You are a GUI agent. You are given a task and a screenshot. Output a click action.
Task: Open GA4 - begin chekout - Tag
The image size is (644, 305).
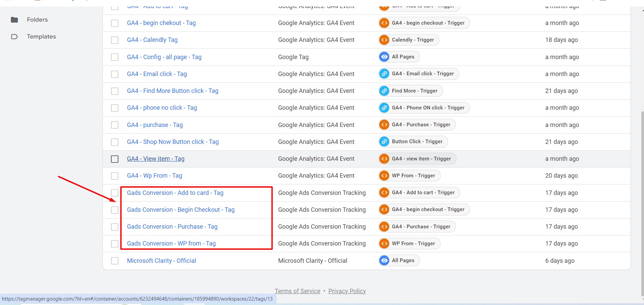coord(161,23)
